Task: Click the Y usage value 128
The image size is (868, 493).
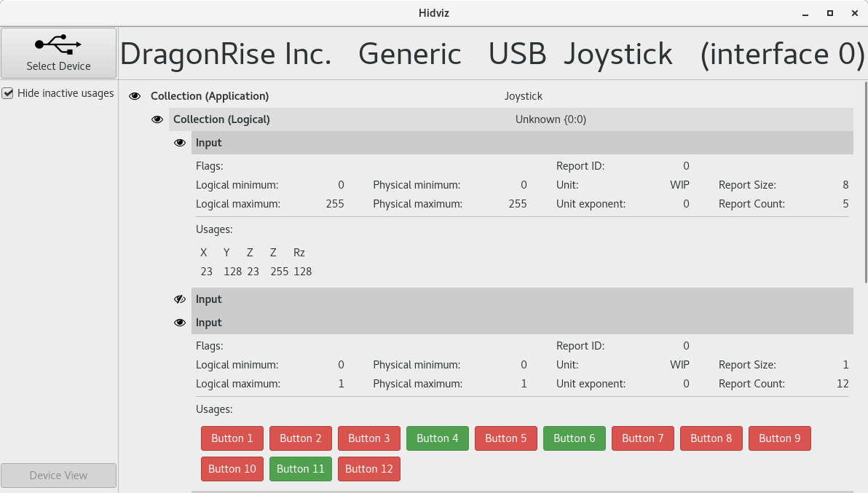Action: pyautogui.click(x=232, y=272)
